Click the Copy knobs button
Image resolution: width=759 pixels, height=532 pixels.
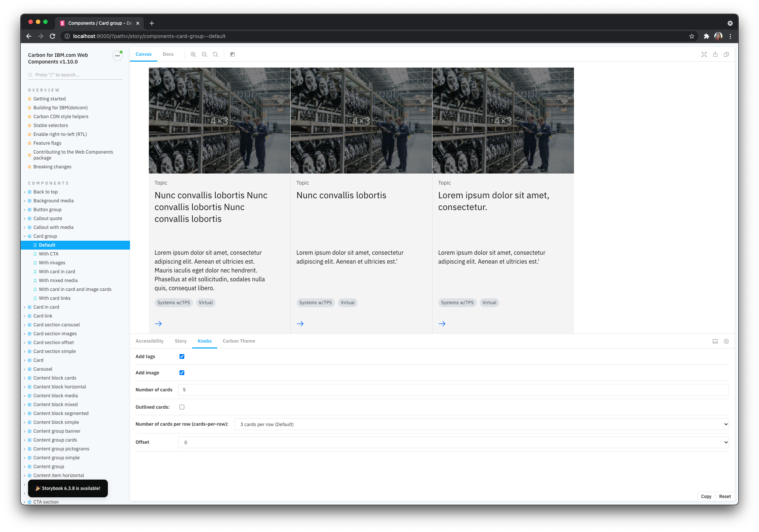click(706, 496)
